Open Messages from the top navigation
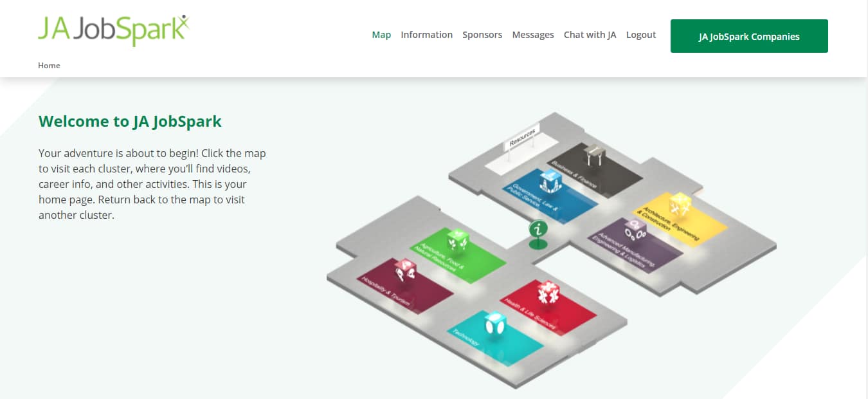Screen dimensions: 868x399 (x=532, y=35)
